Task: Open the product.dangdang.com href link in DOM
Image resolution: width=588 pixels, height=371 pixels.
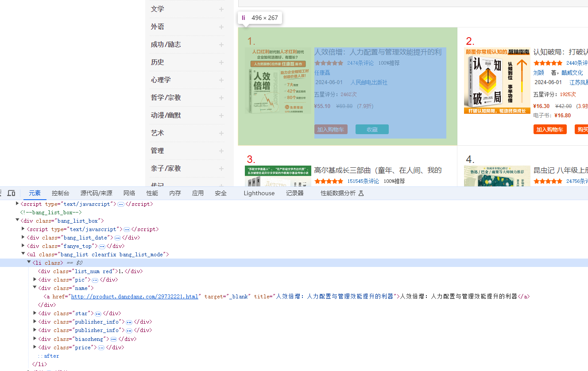Action: [135, 297]
